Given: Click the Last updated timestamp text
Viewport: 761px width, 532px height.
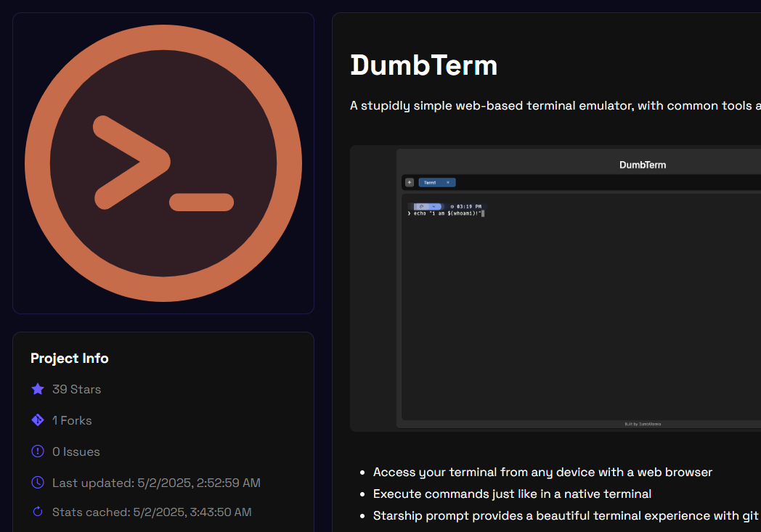Looking at the screenshot, I should pos(156,483).
